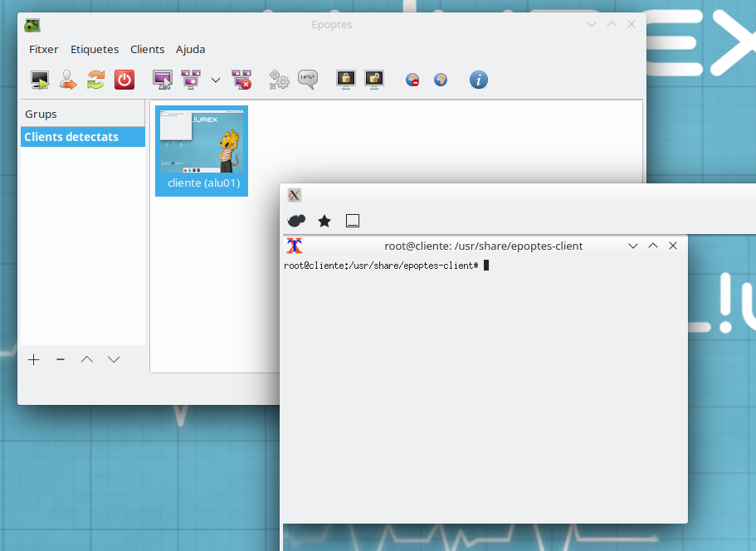The image size is (756, 551).
Task: Click the blue information icon
Action: click(479, 80)
